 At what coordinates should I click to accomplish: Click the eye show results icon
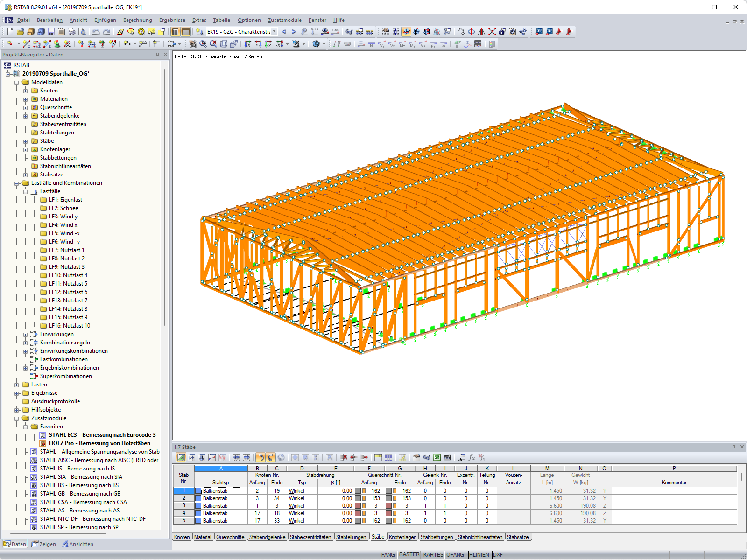tap(325, 32)
